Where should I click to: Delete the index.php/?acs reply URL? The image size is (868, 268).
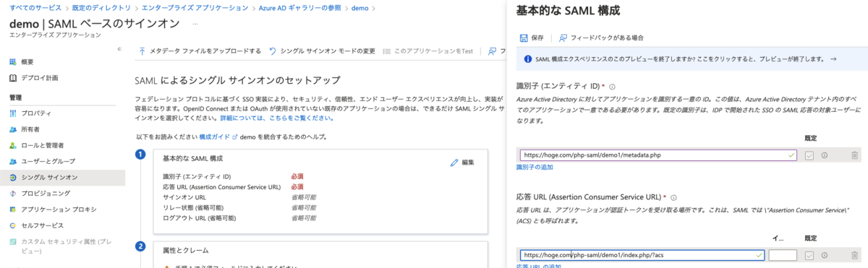pos(854,255)
